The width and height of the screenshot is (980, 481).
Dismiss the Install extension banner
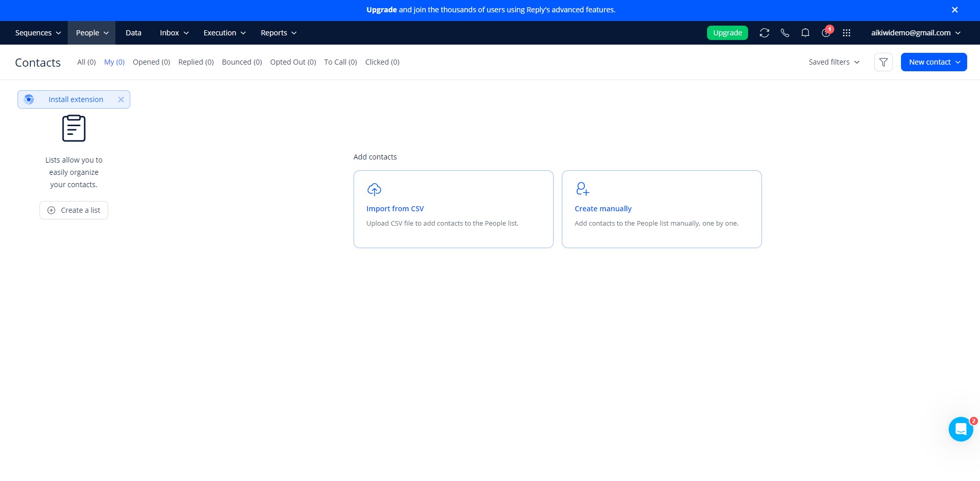[x=121, y=99]
